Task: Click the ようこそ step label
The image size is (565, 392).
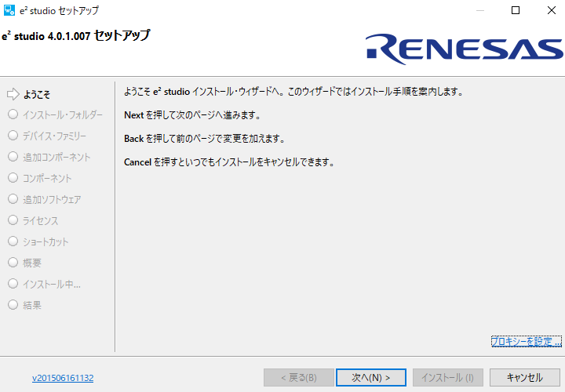Action: click(x=37, y=95)
